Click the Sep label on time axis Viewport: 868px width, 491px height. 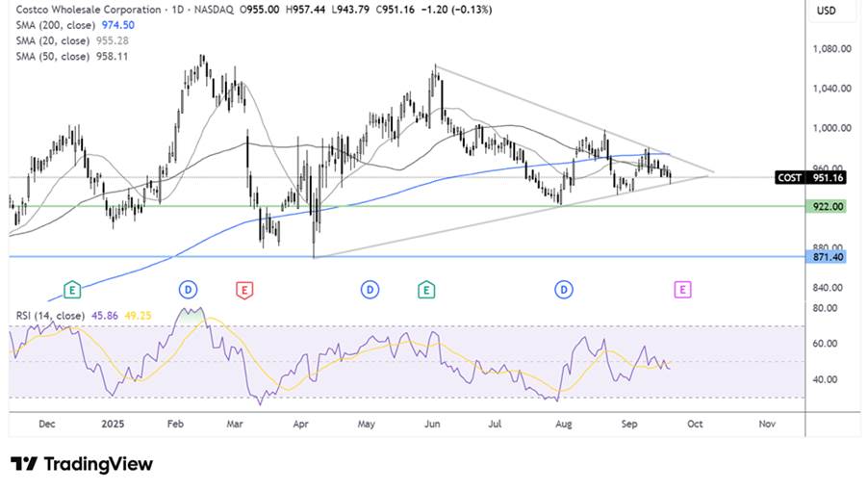[x=628, y=424]
